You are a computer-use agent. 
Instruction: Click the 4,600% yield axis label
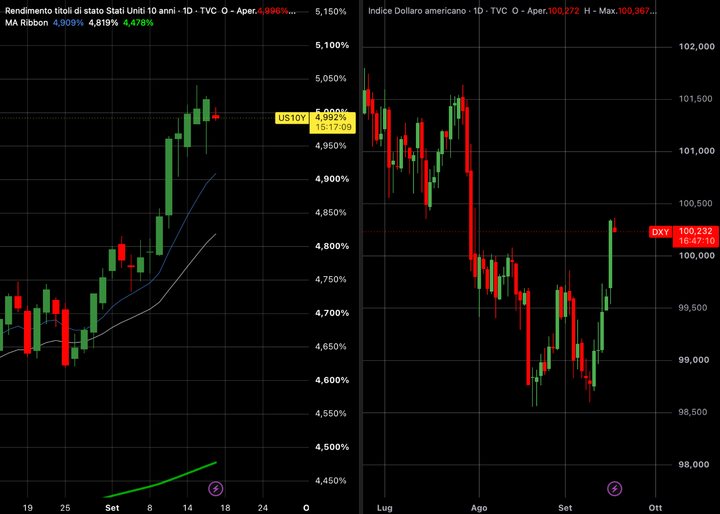click(x=332, y=380)
